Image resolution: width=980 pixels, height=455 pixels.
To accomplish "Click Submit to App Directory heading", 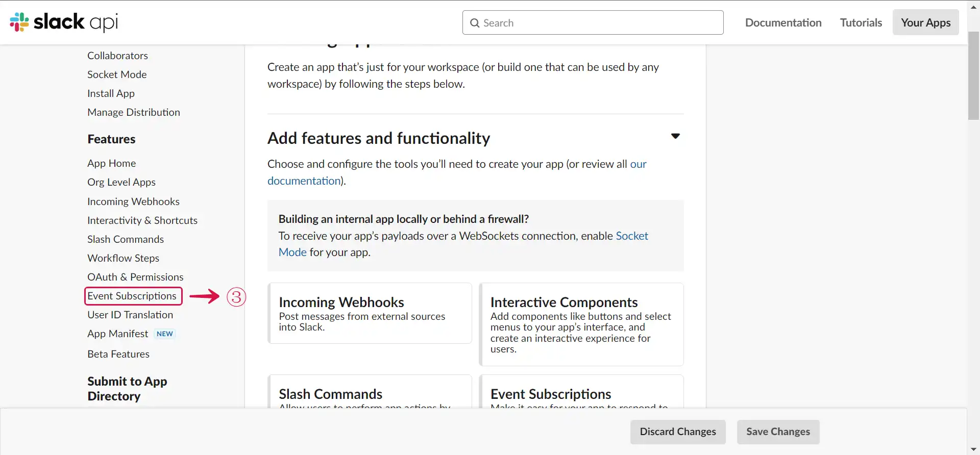I will [x=127, y=389].
